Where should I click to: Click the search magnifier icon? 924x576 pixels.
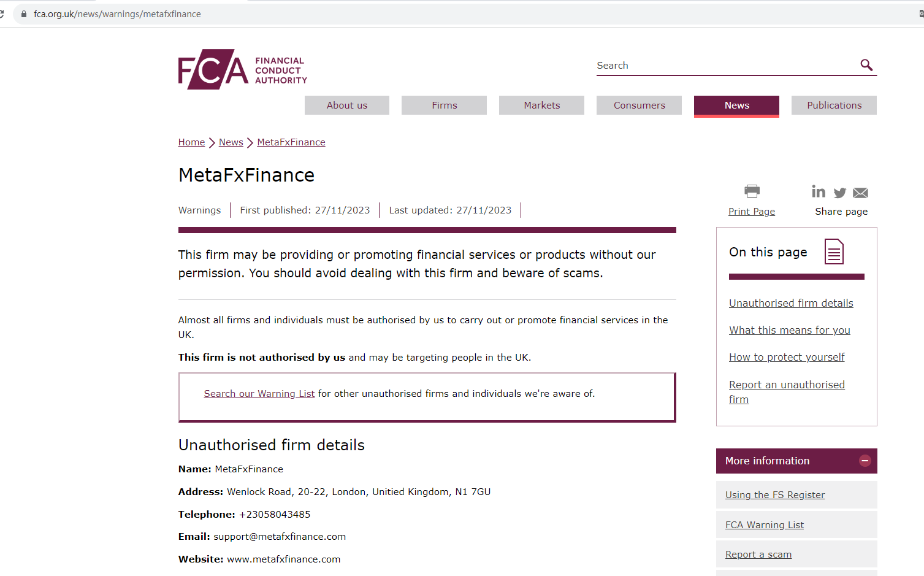[866, 65]
